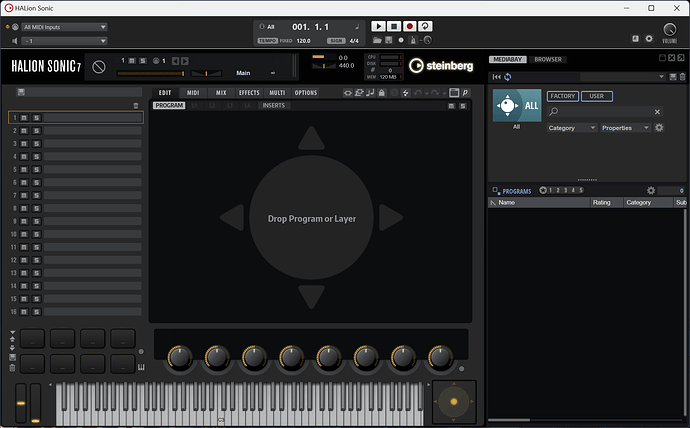The height and width of the screenshot is (428, 690).
Task: Switch to the MIX tab
Action: (x=221, y=93)
